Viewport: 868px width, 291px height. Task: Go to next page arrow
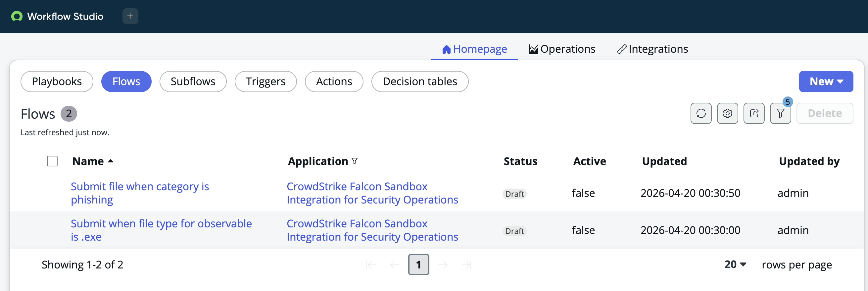[442, 265]
